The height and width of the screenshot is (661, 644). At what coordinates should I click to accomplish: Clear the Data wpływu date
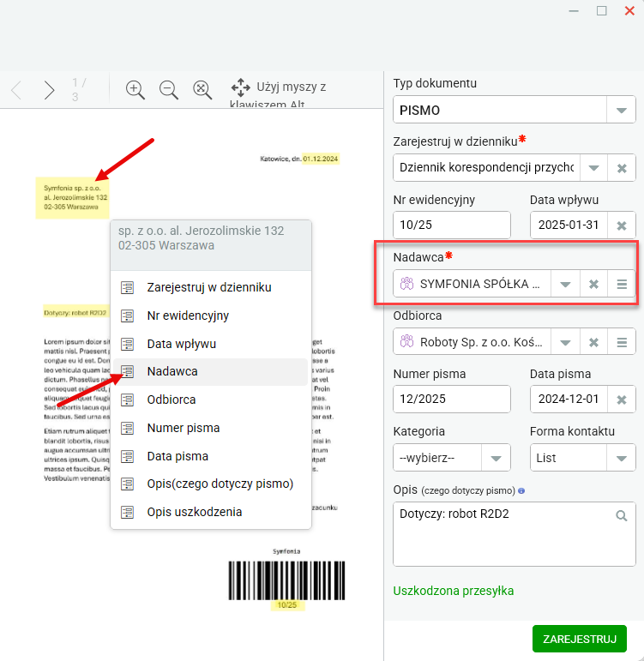pos(622,225)
